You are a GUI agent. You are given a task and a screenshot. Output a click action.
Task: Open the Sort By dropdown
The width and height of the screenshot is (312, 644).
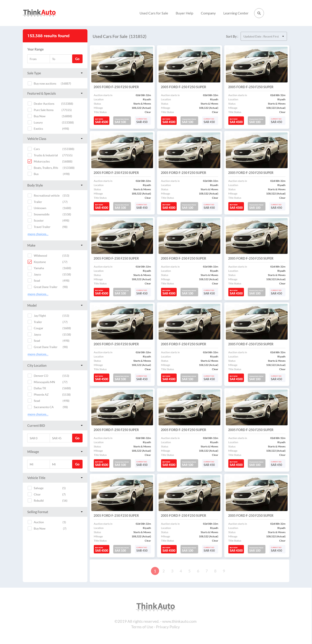(x=263, y=36)
